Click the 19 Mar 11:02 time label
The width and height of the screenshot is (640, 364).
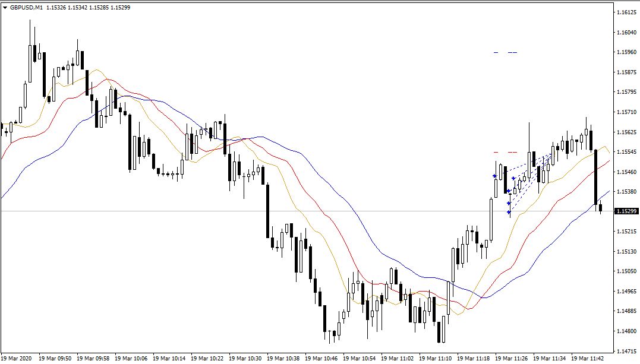[x=398, y=358]
